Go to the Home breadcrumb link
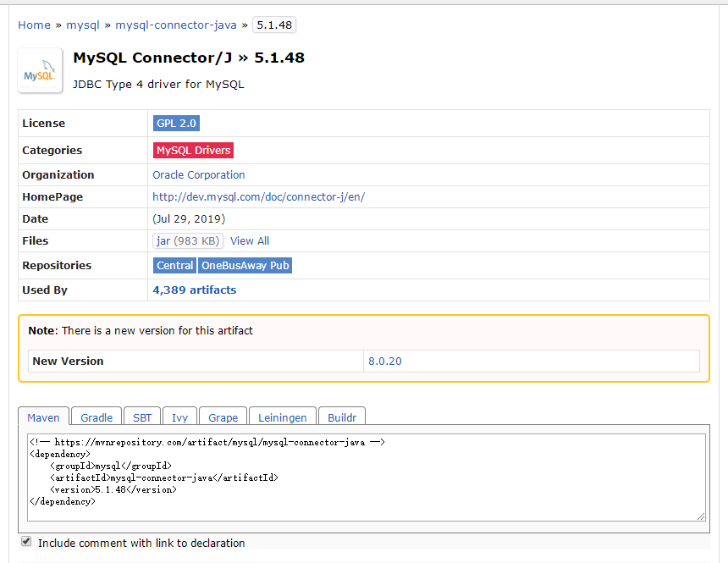This screenshot has width=728, height=563. (x=34, y=25)
